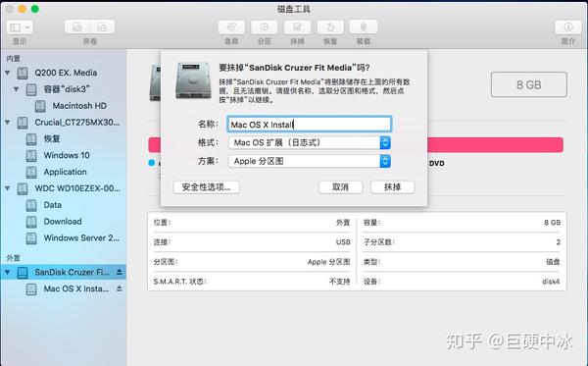Image resolution: width=588 pixels, height=366 pixels.
Task: Click the 装载 mount toolbar icon
Action: click(x=363, y=27)
